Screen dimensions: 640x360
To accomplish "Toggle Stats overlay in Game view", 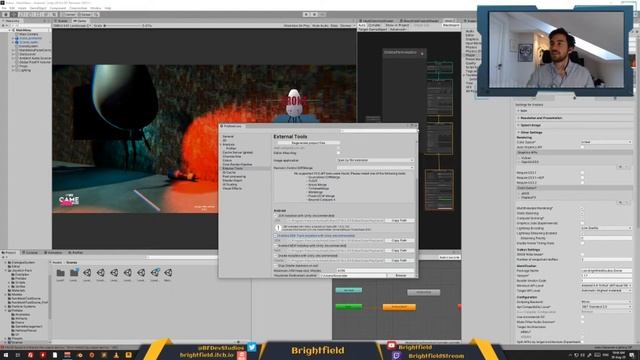I will pos(334,26).
